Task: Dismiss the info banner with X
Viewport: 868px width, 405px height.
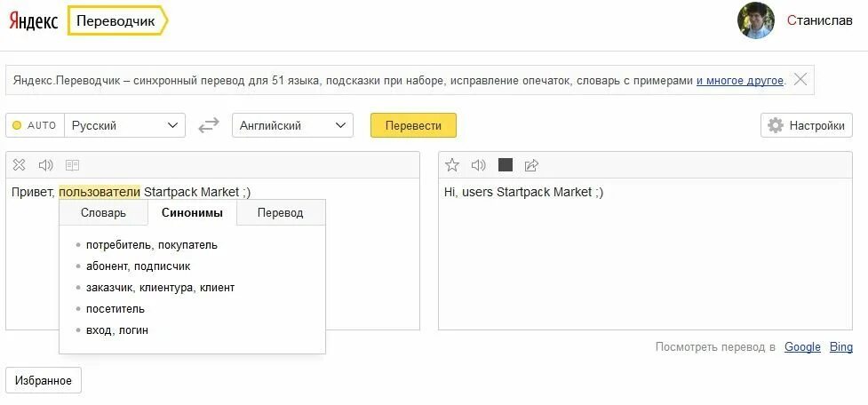Action: tap(800, 80)
